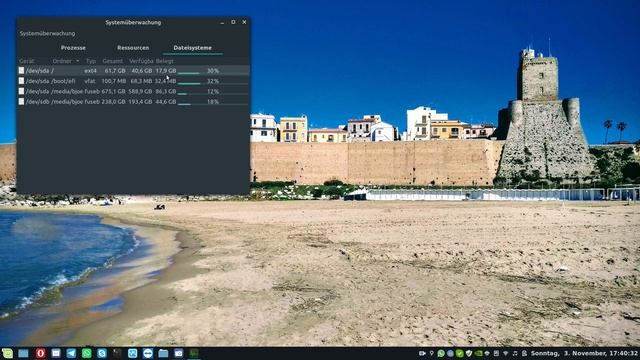Image resolution: width=640 pixels, height=360 pixels.
Task: Open Telegram from the taskbar
Action: pyautogui.click(x=71, y=353)
